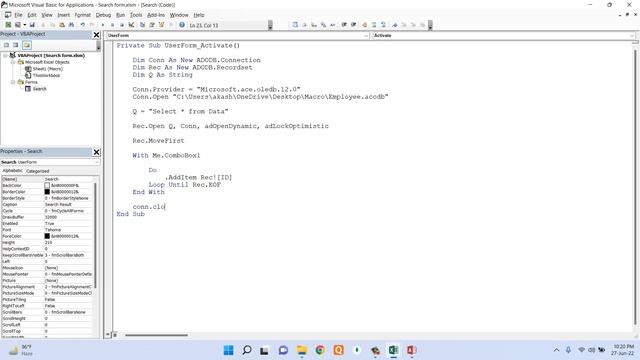Save the project with the Save icon
This screenshot has height=360, width=640.
pos(32,25)
